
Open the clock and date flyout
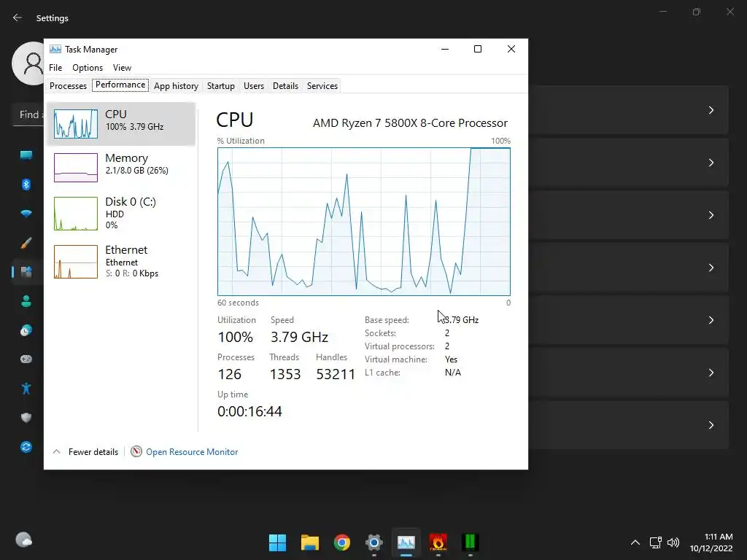(x=711, y=542)
